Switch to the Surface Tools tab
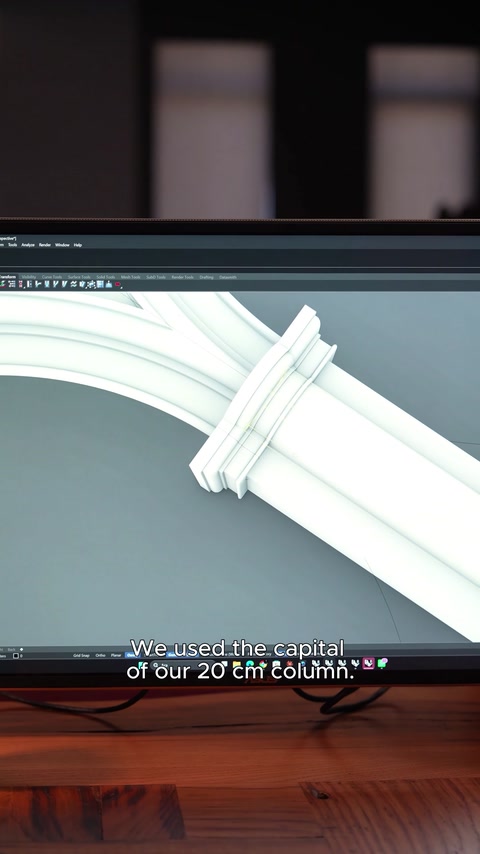Screen dimensions: 480x854 click(79, 277)
